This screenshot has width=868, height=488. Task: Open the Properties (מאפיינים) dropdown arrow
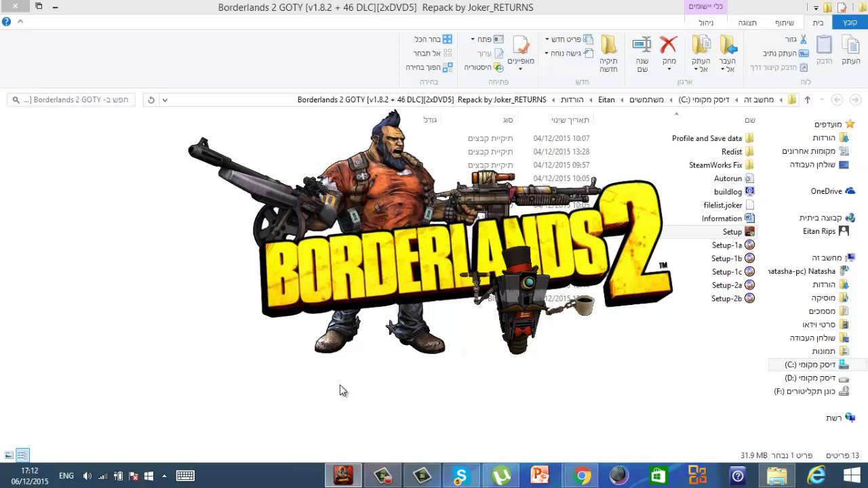coord(521,68)
